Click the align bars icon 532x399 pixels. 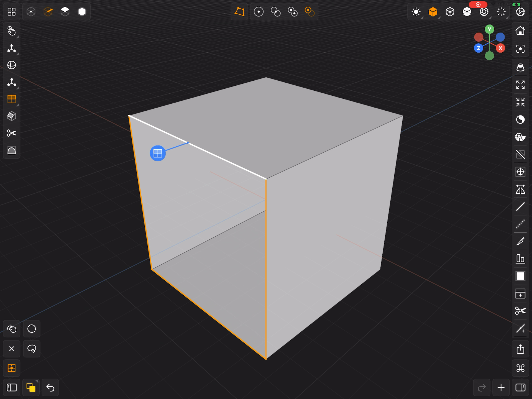tap(520, 259)
